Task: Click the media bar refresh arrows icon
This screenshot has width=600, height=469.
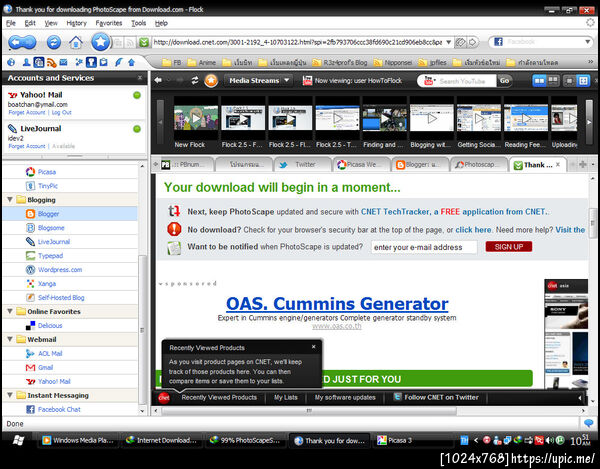Action: click(195, 80)
